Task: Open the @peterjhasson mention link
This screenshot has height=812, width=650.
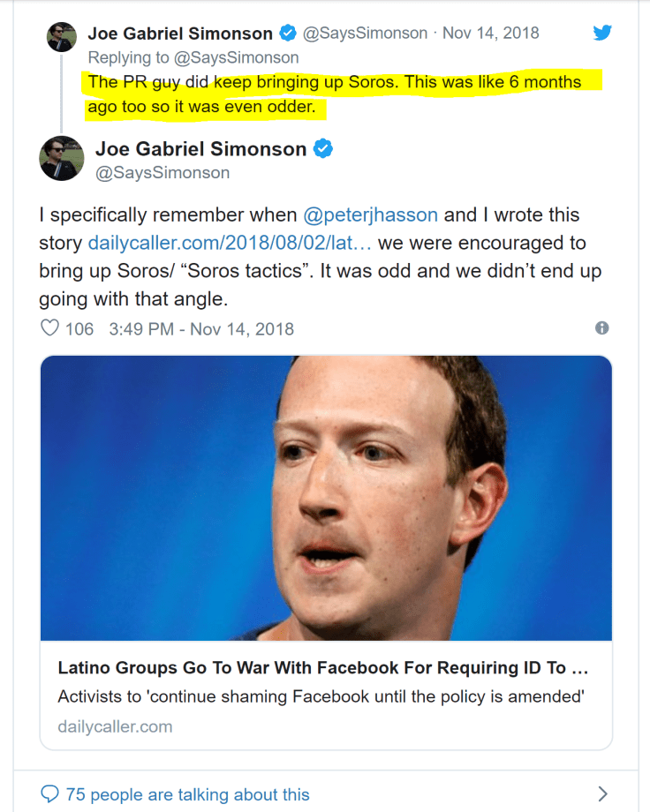Action: pos(372,215)
